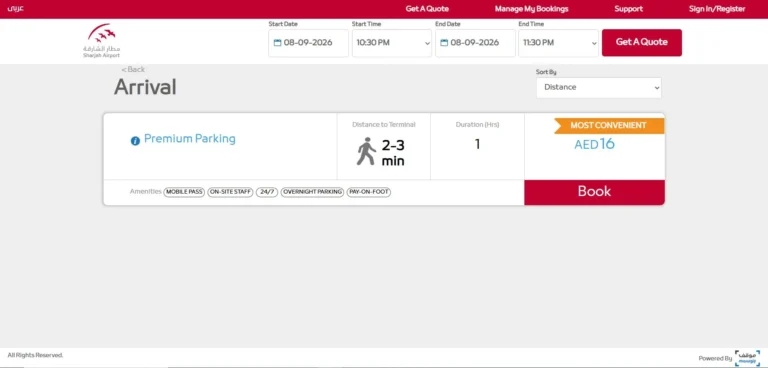Image resolution: width=768 pixels, height=368 pixels.
Task: Click the red Get A Quote button
Action: click(x=642, y=43)
